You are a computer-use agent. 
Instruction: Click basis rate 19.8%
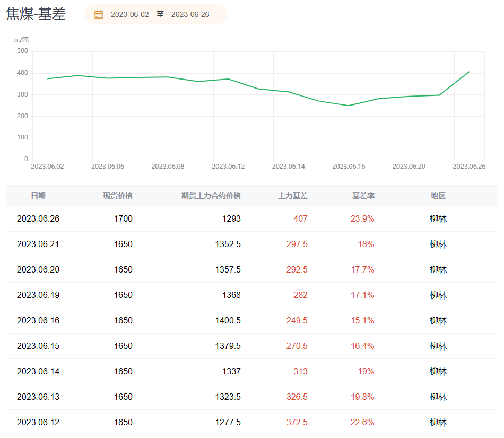tap(362, 397)
